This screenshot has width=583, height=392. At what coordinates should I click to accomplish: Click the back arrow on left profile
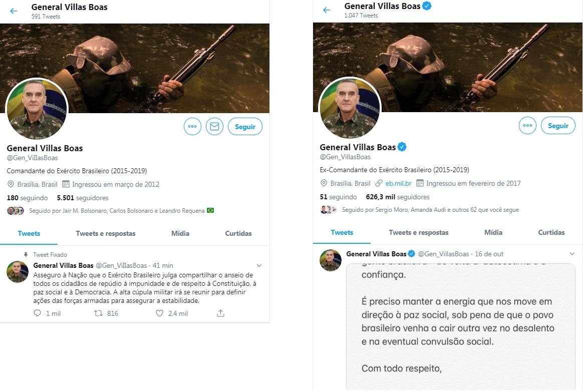[14, 11]
